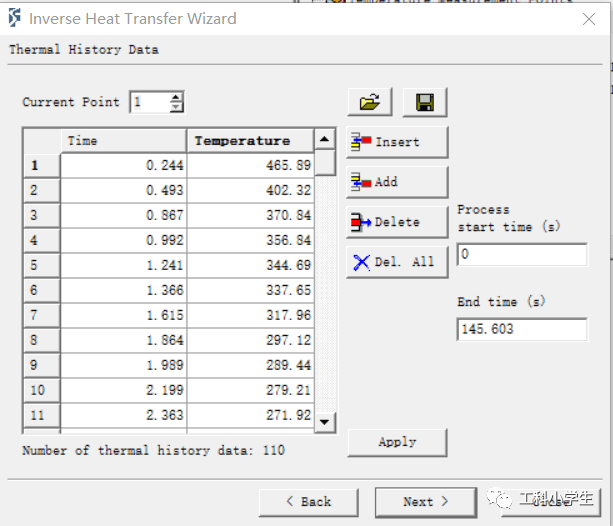
Task: Click temperature cell 356.84
Action: (251, 241)
